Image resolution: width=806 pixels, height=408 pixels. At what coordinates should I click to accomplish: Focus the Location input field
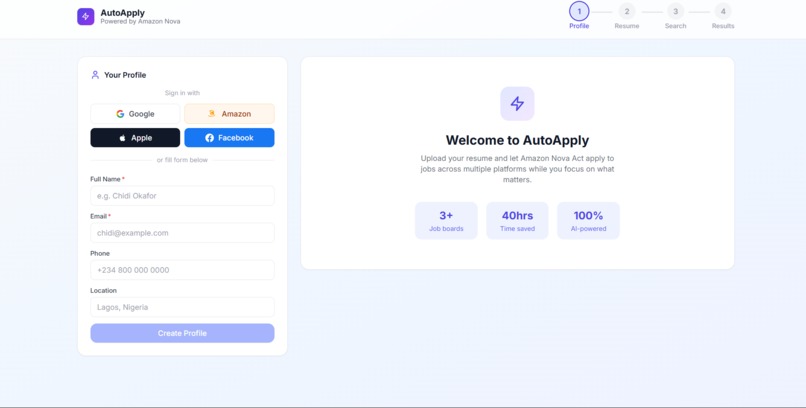click(182, 307)
